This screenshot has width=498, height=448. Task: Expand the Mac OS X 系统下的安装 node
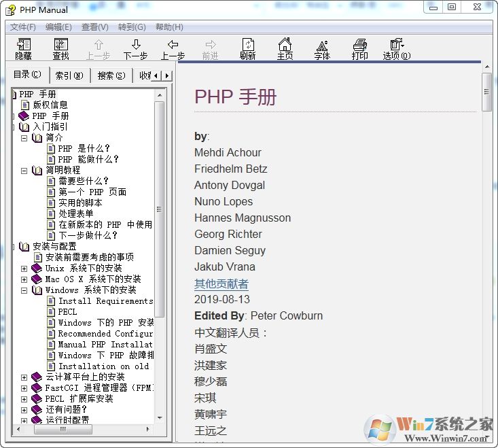(x=24, y=279)
